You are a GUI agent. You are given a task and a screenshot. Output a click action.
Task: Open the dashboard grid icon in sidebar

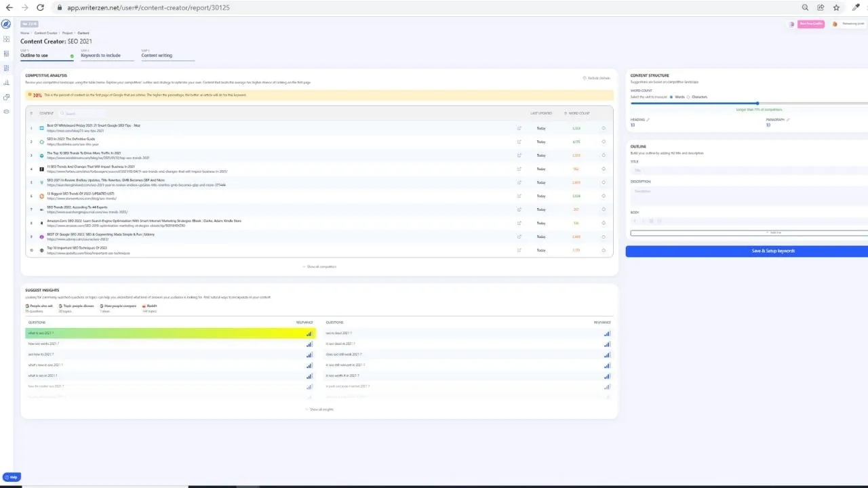tap(6, 39)
